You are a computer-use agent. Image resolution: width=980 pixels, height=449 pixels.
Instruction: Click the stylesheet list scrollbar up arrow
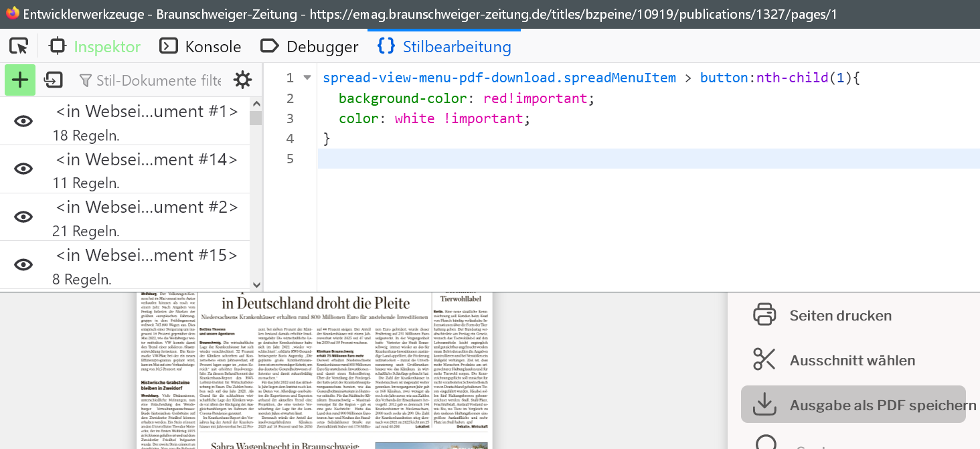256,103
